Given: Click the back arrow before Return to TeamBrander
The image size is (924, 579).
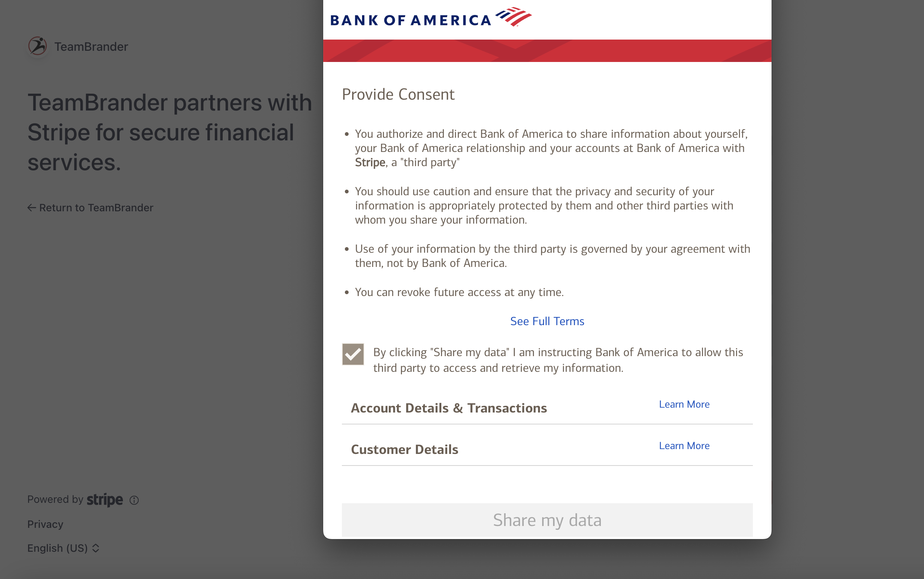Looking at the screenshot, I should 32,208.
